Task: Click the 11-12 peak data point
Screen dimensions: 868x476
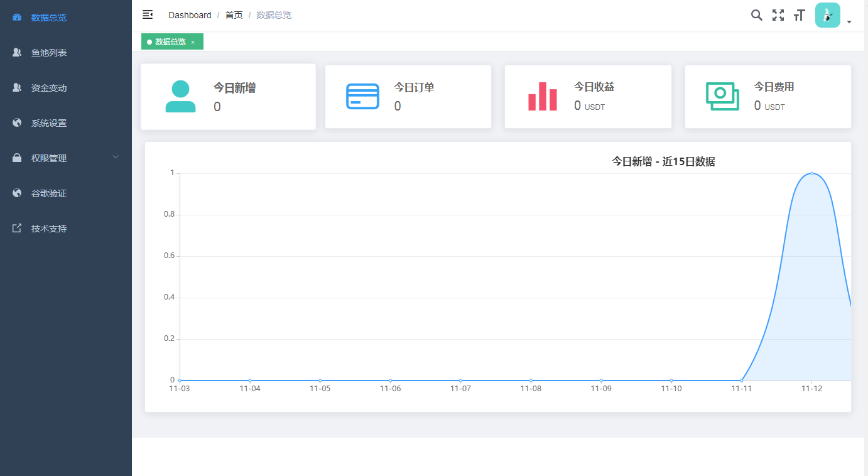Action: coord(811,173)
